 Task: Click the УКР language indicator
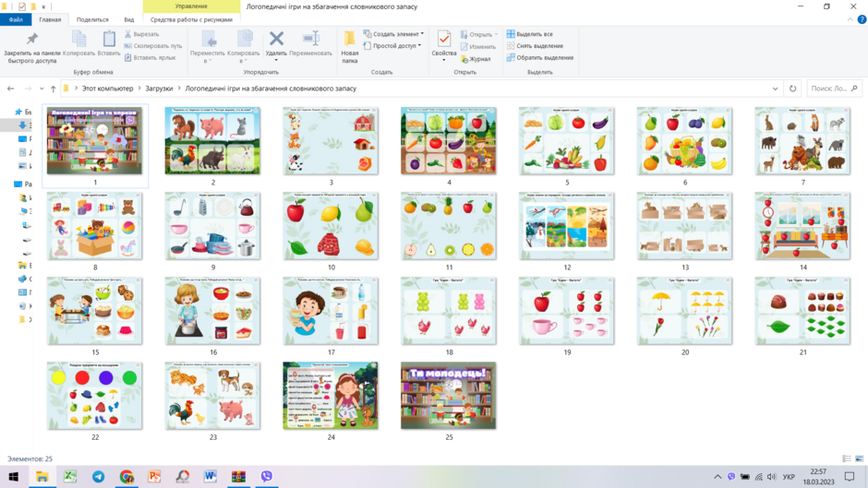click(789, 476)
